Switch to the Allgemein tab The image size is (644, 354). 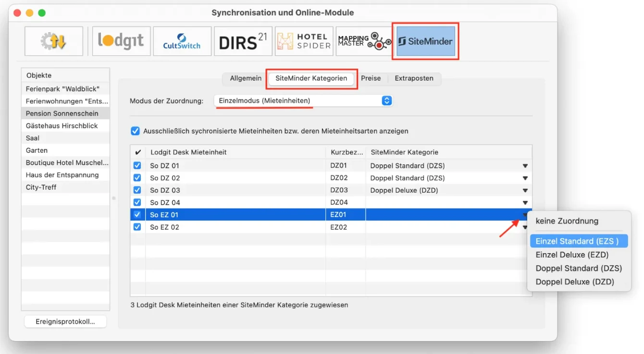[246, 78]
